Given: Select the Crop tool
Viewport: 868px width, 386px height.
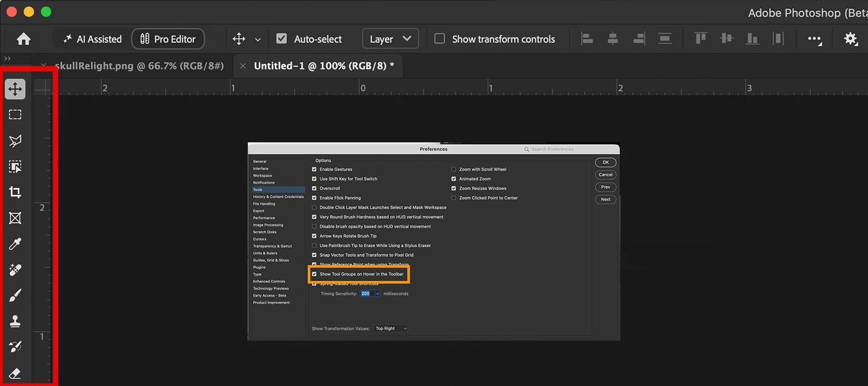Looking at the screenshot, I should 15,192.
